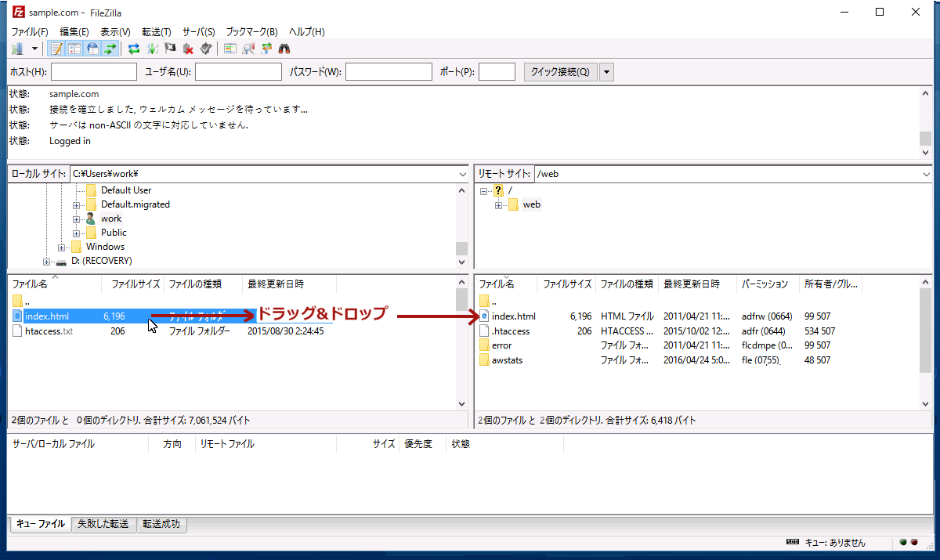940x560 pixels.
Task: Cancel current operation with the flag icon
Action: pos(170,49)
